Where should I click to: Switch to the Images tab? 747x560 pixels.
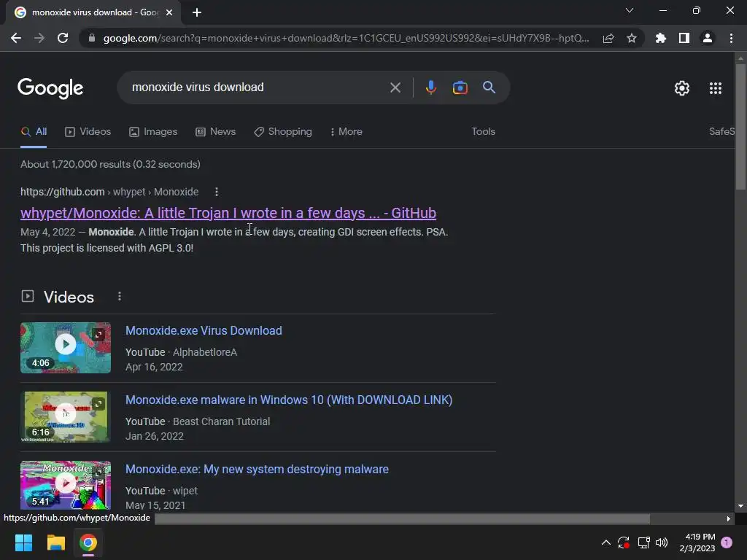[153, 132]
